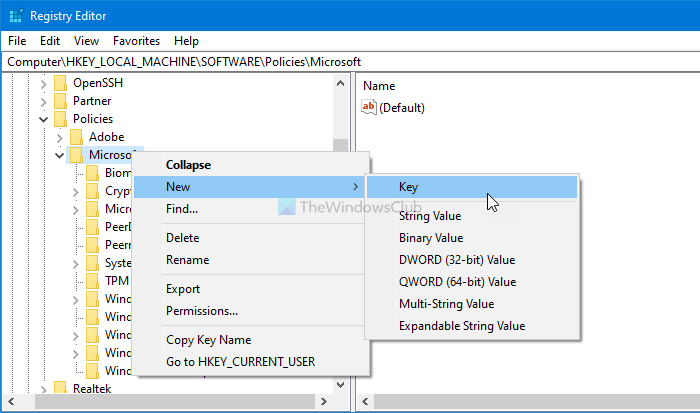Click Copy Key Name entry

click(208, 340)
